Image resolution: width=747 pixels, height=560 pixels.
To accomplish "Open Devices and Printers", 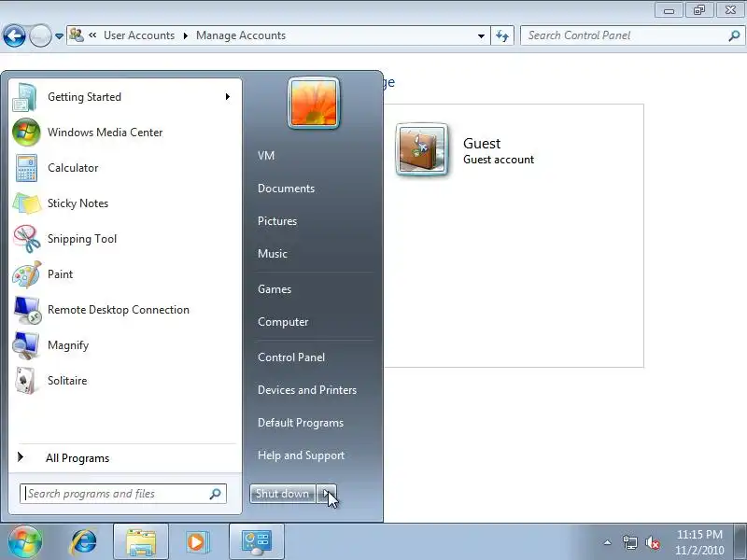I will [307, 390].
